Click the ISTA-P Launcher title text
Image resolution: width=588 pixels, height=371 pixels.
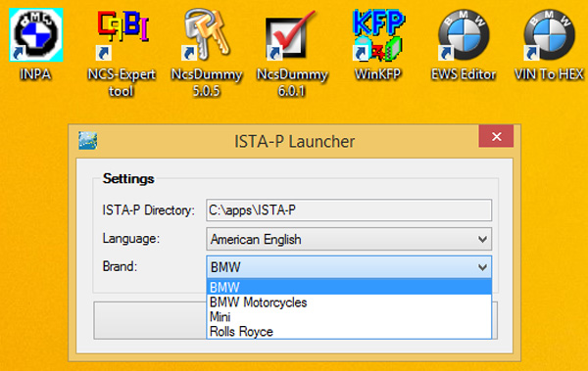(294, 141)
